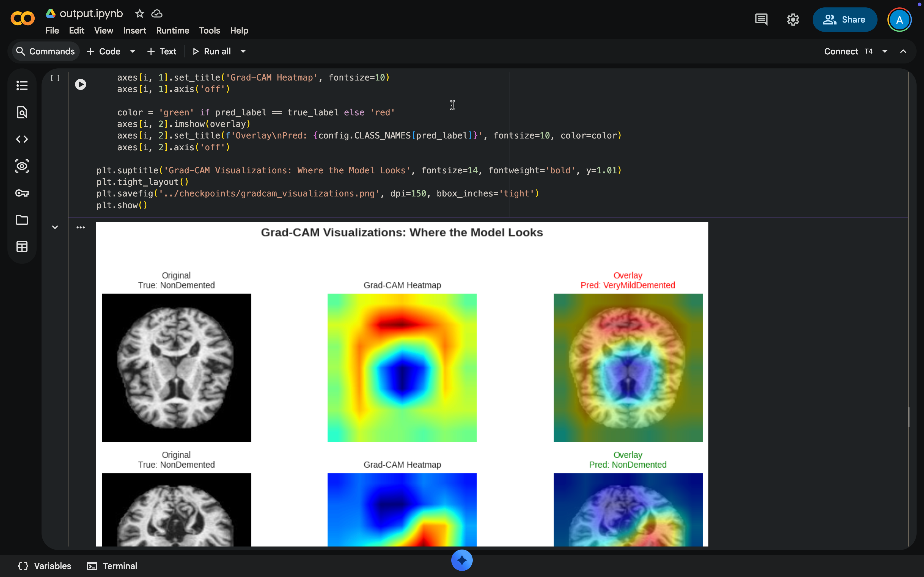Open the secrets key icon panel

click(x=22, y=193)
